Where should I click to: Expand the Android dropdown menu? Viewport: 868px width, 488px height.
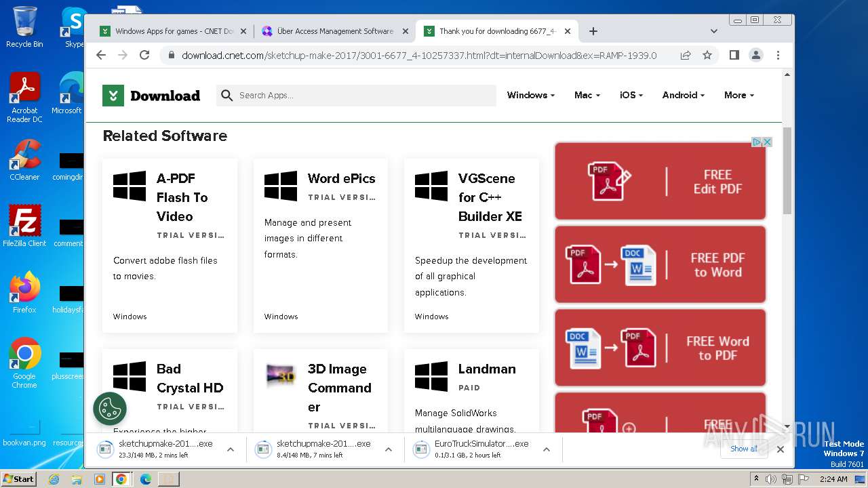pos(684,96)
